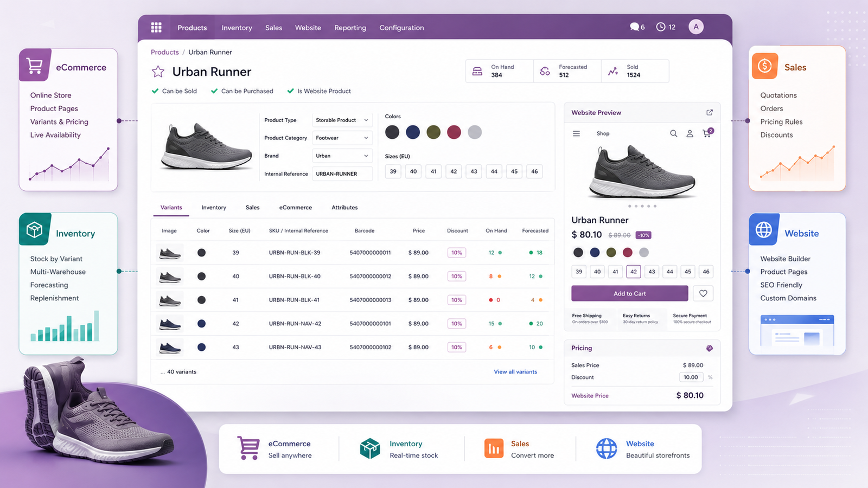Viewport: 868px width, 488px height.
Task: Open the user avatar labeled A
Action: [x=696, y=27]
